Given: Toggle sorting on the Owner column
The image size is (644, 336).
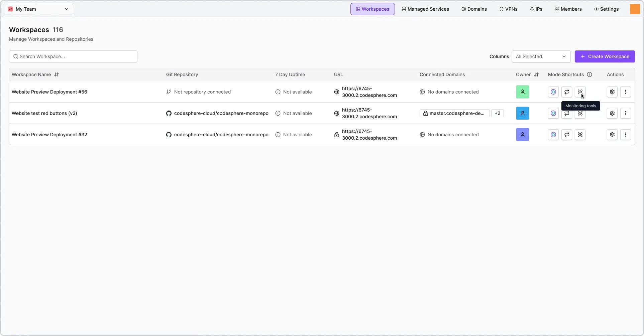Looking at the screenshot, I should click(x=536, y=74).
